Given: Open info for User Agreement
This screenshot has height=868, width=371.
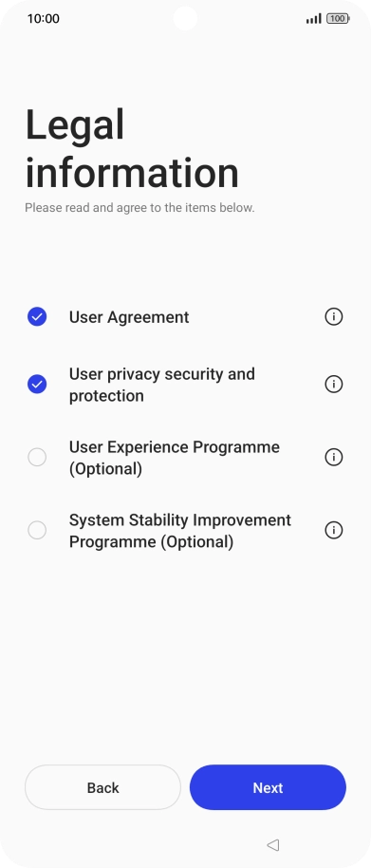Looking at the screenshot, I should point(333,316).
